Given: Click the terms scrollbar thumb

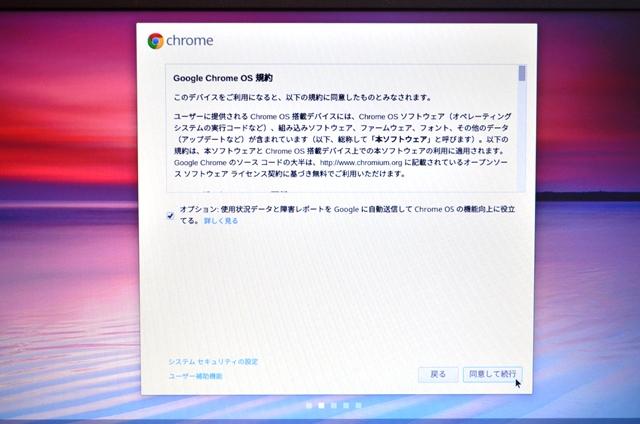Looking at the screenshot, I should point(522,73).
